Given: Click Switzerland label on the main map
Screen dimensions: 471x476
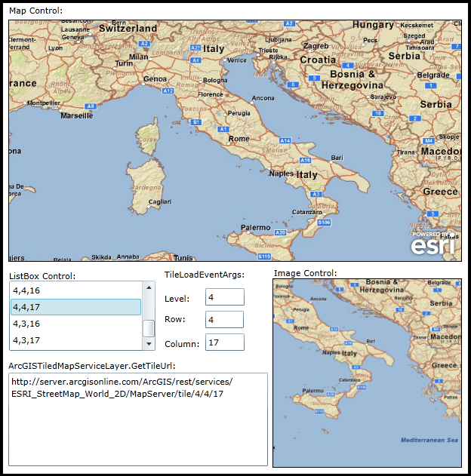Looking at the screenshot, I should coord(128,29).
